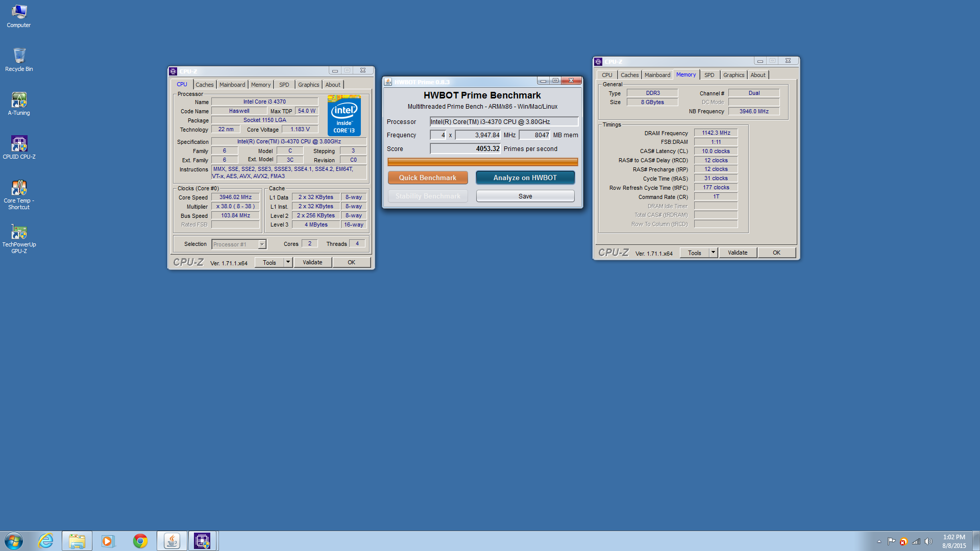Click the red-orange tray application icon
Image resolution: width=980 pixels, height=551 pixels.
tap(903, 542)
